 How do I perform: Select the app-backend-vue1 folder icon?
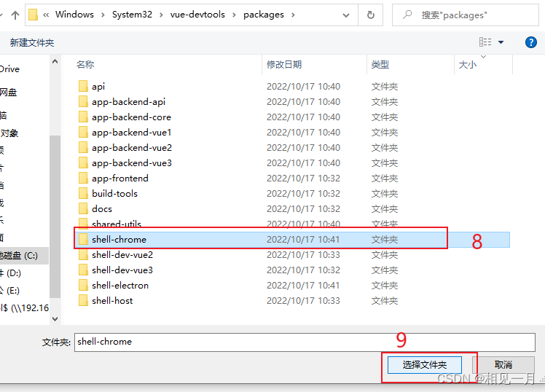[83, 132]
